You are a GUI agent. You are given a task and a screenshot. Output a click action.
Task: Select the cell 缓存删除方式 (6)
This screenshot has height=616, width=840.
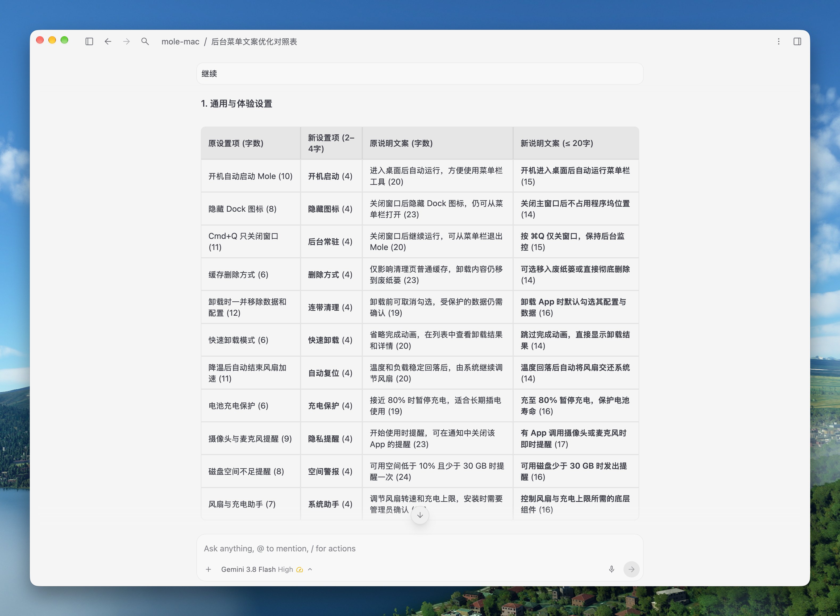tap(251, 274)
